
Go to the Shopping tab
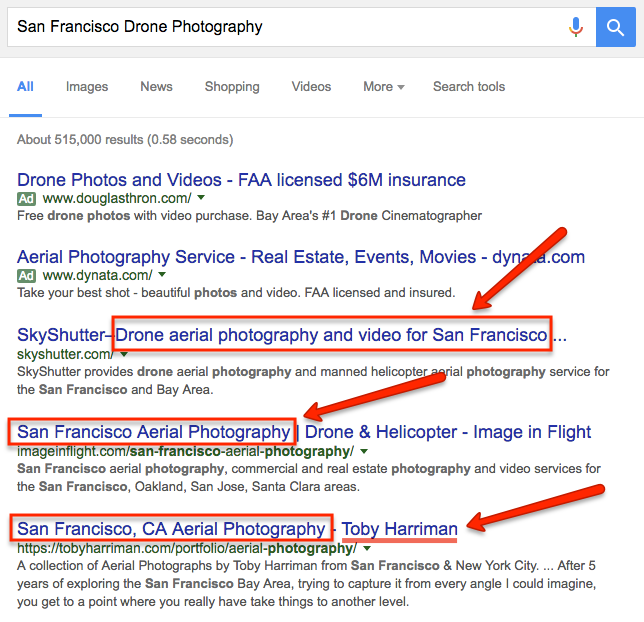pos(232,87)
